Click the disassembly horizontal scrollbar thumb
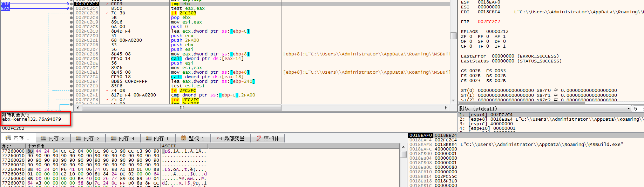 tap(182, 108)
